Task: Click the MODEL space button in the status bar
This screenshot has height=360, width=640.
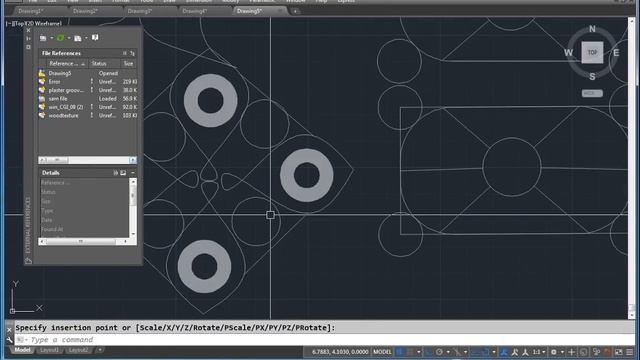Action: pos(382,352)
